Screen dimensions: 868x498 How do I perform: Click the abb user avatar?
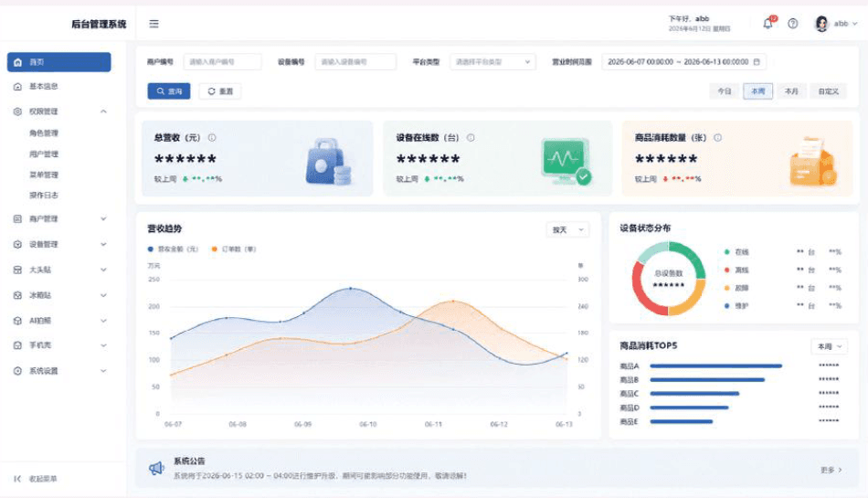click(821, 23)
